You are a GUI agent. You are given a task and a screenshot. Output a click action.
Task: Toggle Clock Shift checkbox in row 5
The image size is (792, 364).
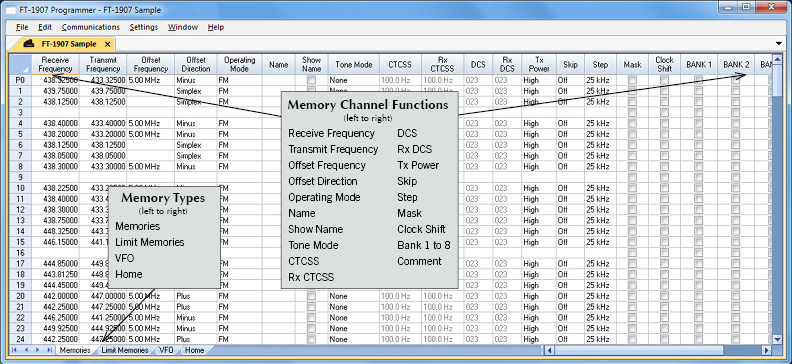coord(664,134)
